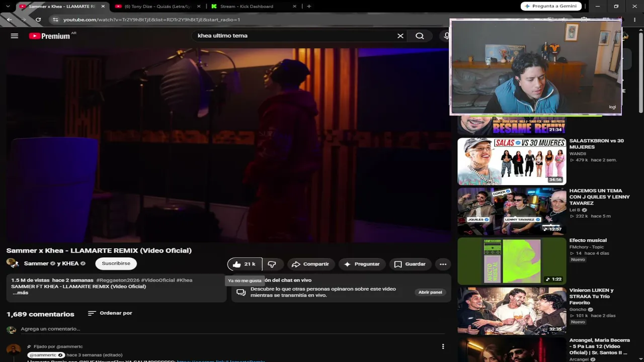Open the YouTube guide hamburger menu
Viewport: 644px width, 362px height.
pos(15,36)
